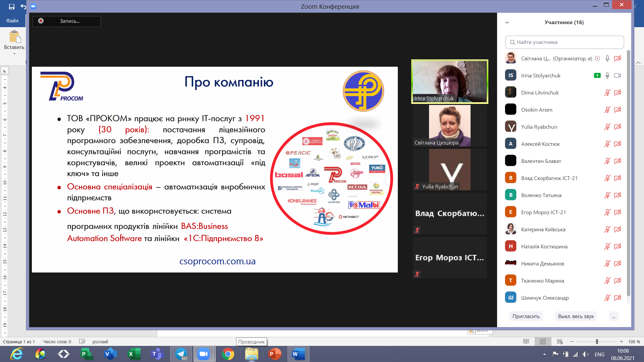Show hidden tray icons arrow
Image resolution: width=644 pixels, height=362 pixels.
tap(544, 354)
